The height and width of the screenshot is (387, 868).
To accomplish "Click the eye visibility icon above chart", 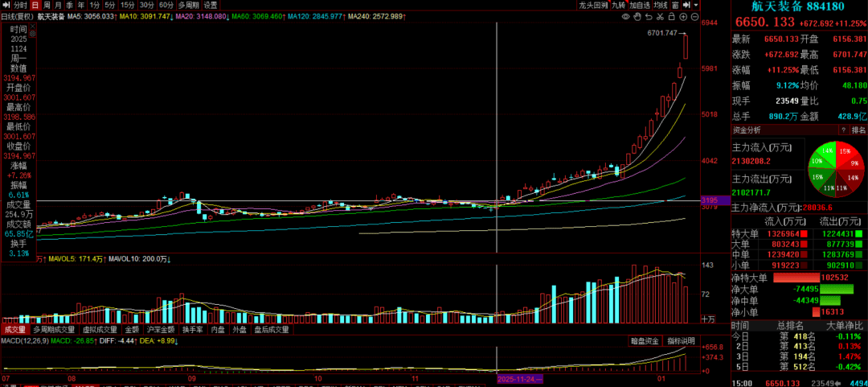I will pos(625,16).
